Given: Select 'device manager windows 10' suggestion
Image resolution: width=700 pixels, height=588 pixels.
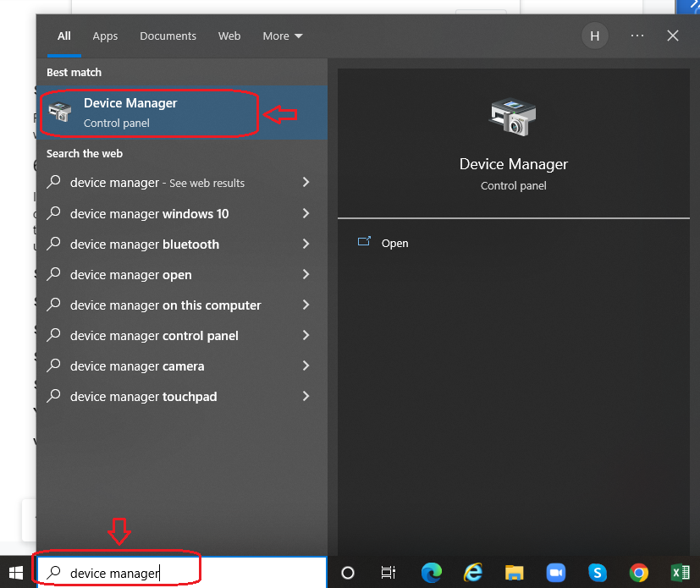Looking at the screenshot, I should point(182,214).
